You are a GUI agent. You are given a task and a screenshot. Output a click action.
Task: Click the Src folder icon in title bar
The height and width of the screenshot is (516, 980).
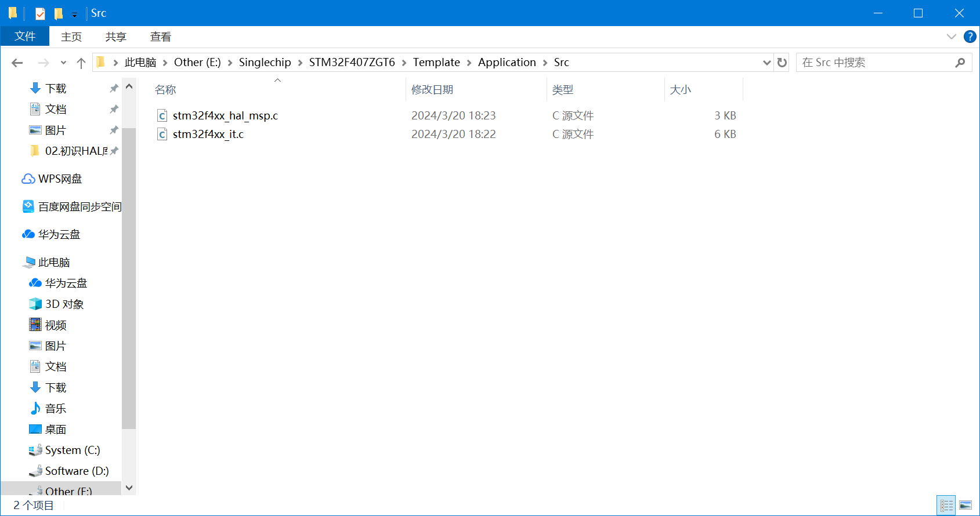click(x=13, y=13)
